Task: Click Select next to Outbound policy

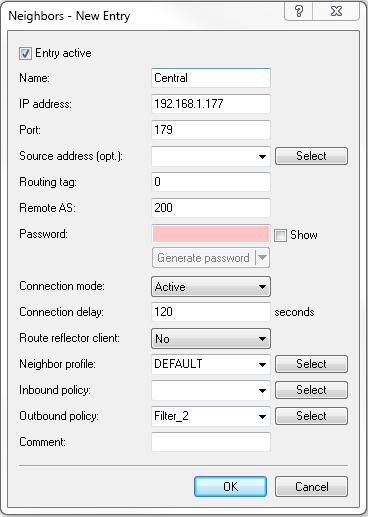Action: (311, 416)
